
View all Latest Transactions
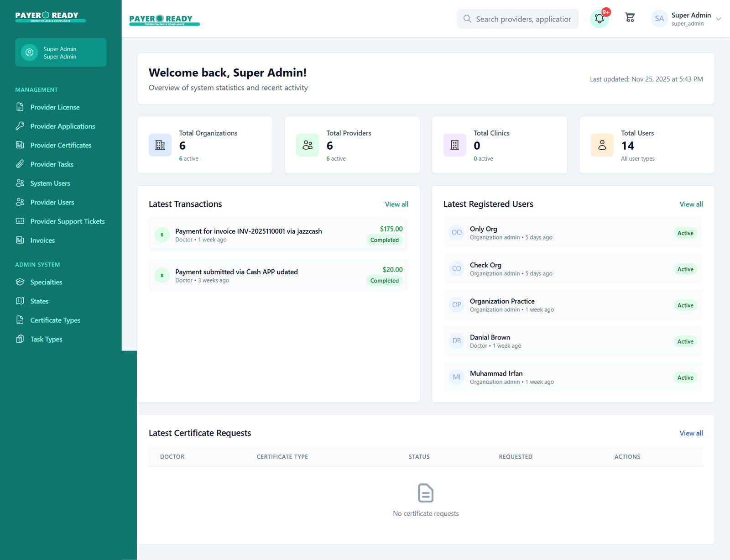click(396, 204)
